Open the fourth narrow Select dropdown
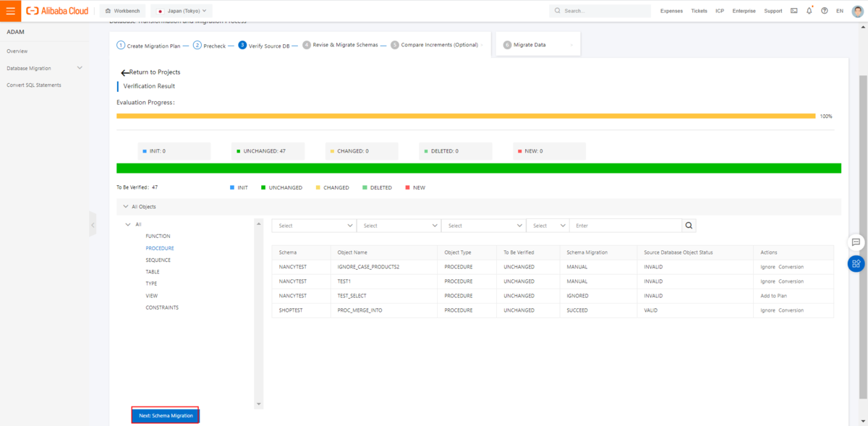Image resolution: width=868 pixels, height=426 pixels. (548, 226)
